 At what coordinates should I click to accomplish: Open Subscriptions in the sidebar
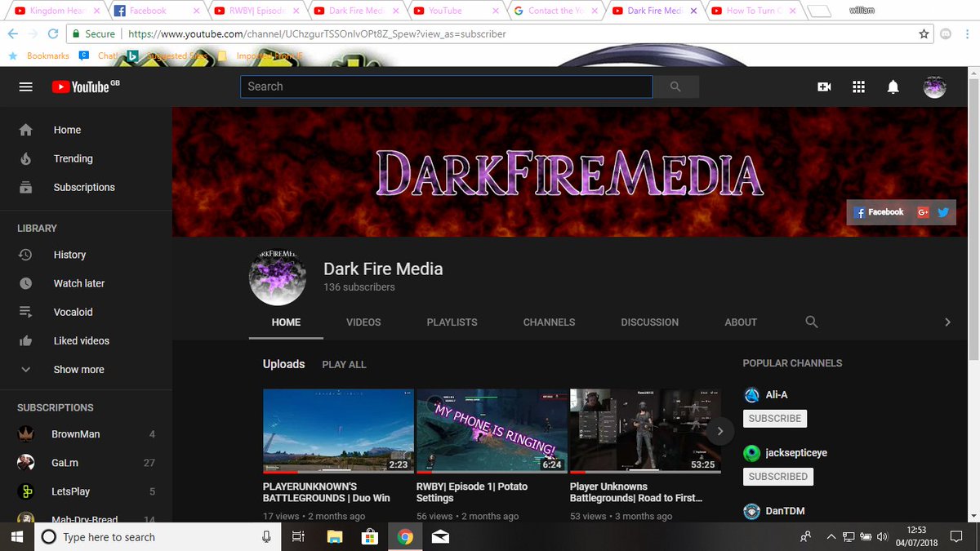[86, 187]
